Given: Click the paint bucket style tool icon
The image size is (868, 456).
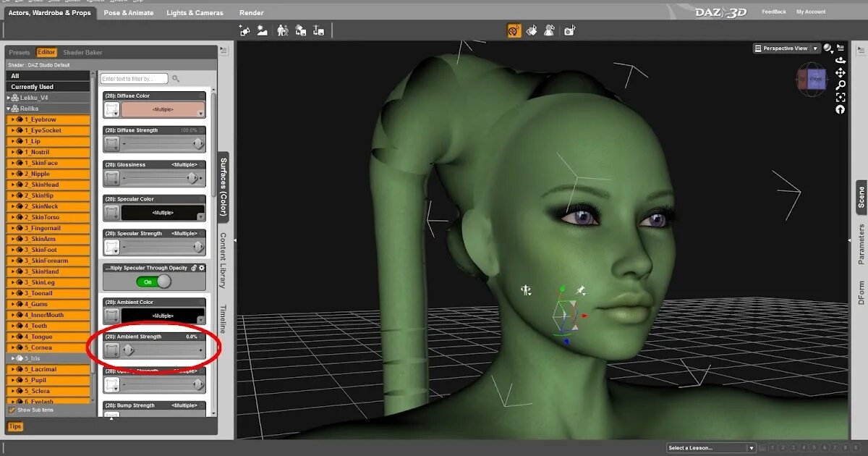Looking at the screenshot, I should coord(532,30).
